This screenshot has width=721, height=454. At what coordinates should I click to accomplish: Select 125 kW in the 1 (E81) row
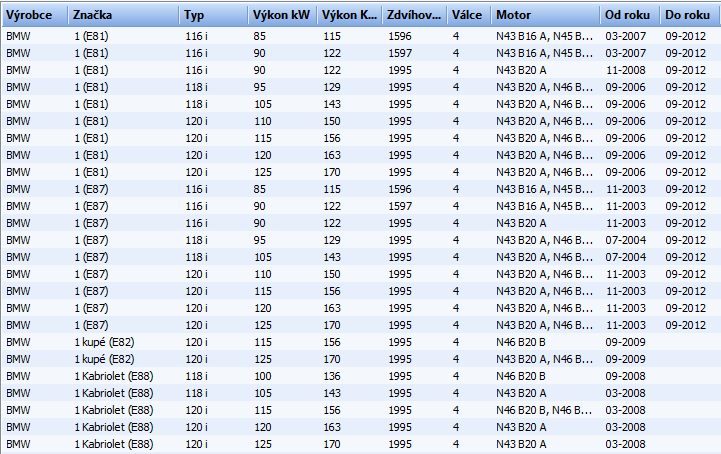pyautogui.click(x=263, y=172)
